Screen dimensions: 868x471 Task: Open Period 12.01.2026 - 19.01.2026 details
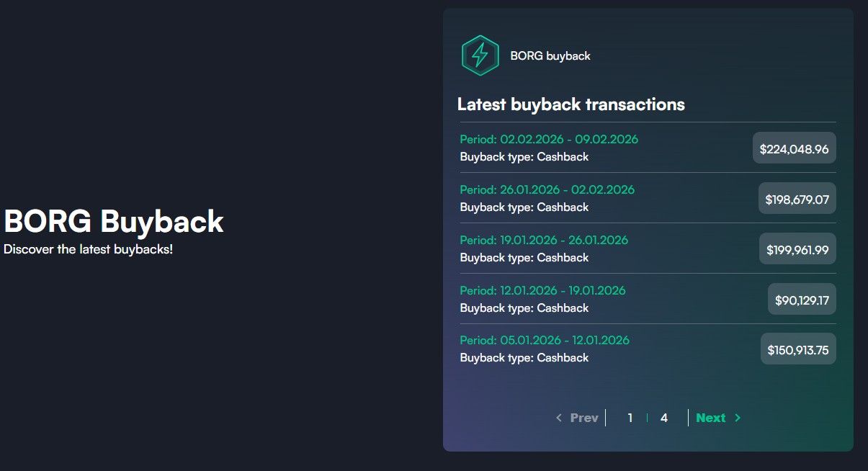[x=542, y=290]
